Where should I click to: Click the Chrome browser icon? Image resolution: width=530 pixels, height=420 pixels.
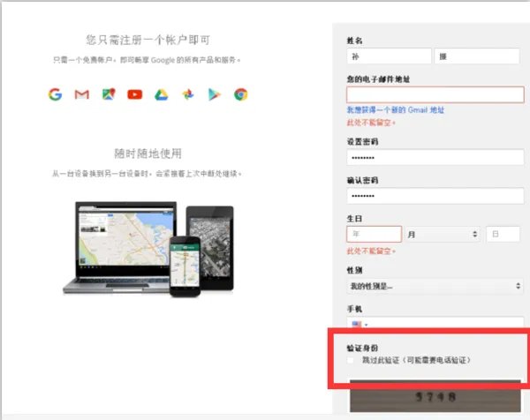pyautogui.click(x=240, y=94)
